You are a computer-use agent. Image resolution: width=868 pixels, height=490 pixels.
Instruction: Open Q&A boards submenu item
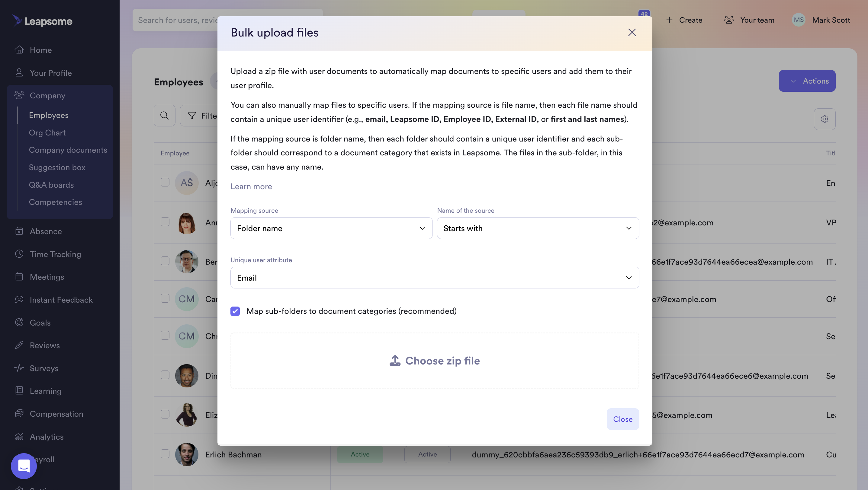(x=51, y=185)
